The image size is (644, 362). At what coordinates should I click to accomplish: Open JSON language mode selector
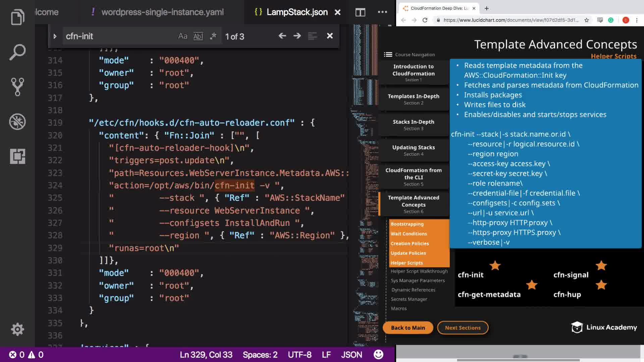[351, 355]
